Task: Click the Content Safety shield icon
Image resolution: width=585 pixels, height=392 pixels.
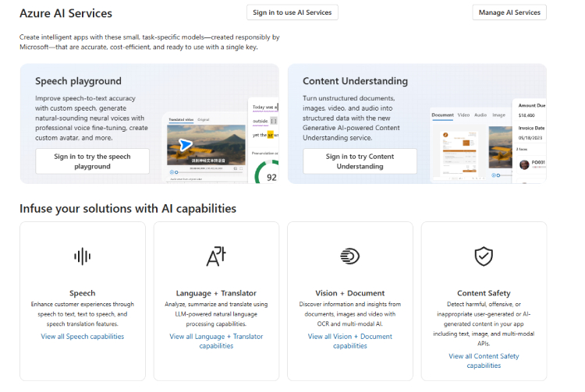Action: (x=484, y=256)
